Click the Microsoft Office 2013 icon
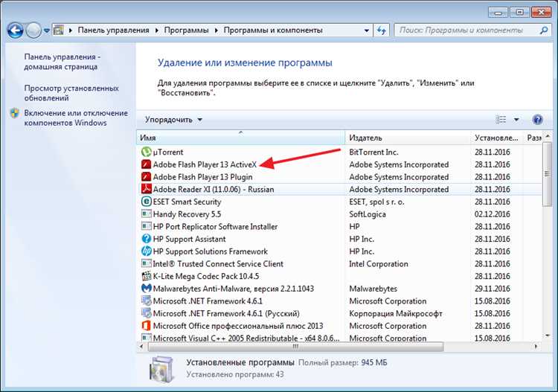The width and height of the screenshot is (558, 392). [x=147, y=326]
